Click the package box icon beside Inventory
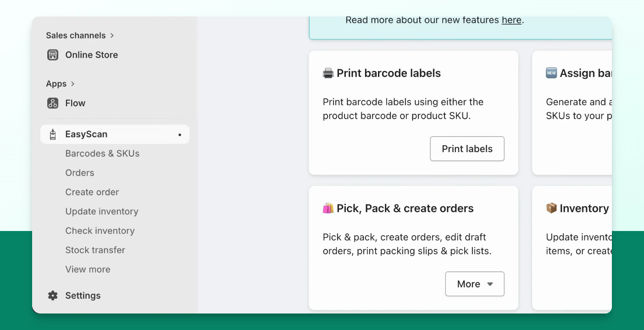 pos(551,209)
